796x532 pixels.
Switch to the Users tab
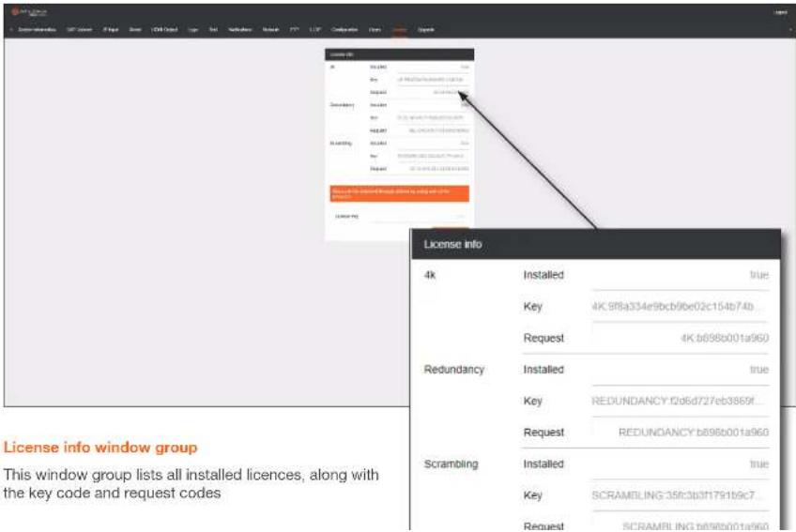point(375,29)
